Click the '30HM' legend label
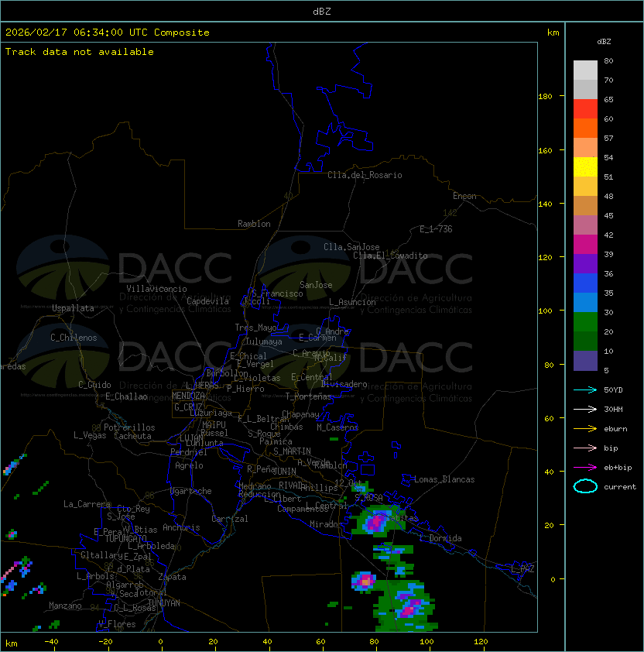The height and width of the screenshot is (652, 644). [x=613, y=410]
